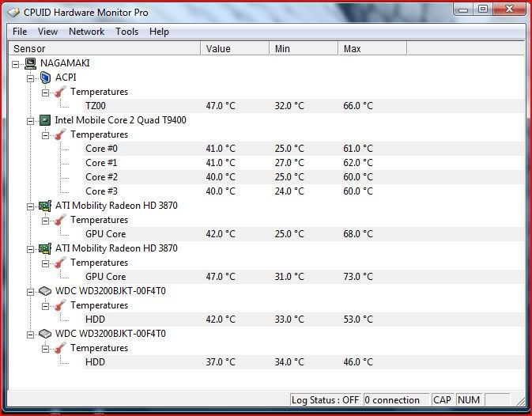Click the Sensor column header
The height and width of the screenshot is (416, 532).
[104, 48]
